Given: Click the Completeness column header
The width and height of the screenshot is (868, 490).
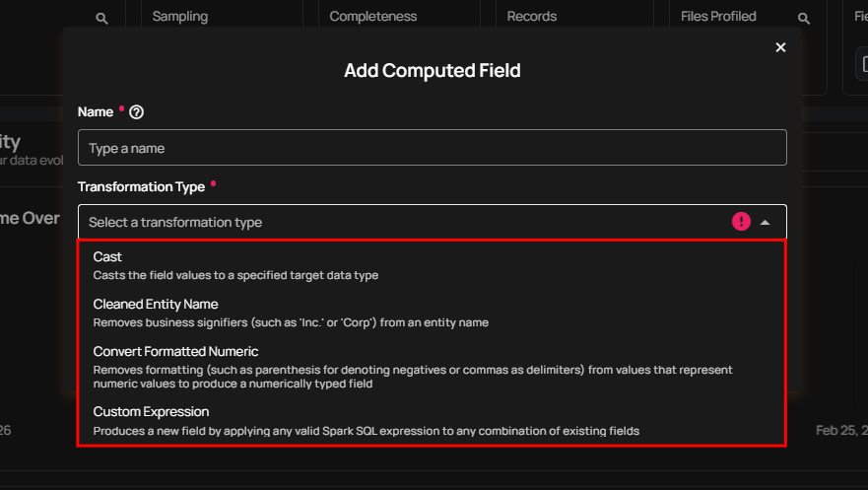Looking at the screenshot, I should 372,17.
